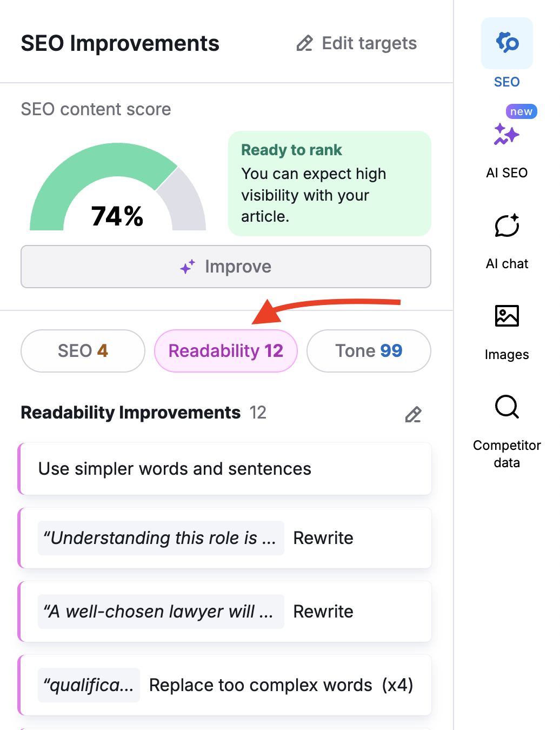Open Competitor data via magnifier icon
This screenshot has width=560, height=730.
506,407
